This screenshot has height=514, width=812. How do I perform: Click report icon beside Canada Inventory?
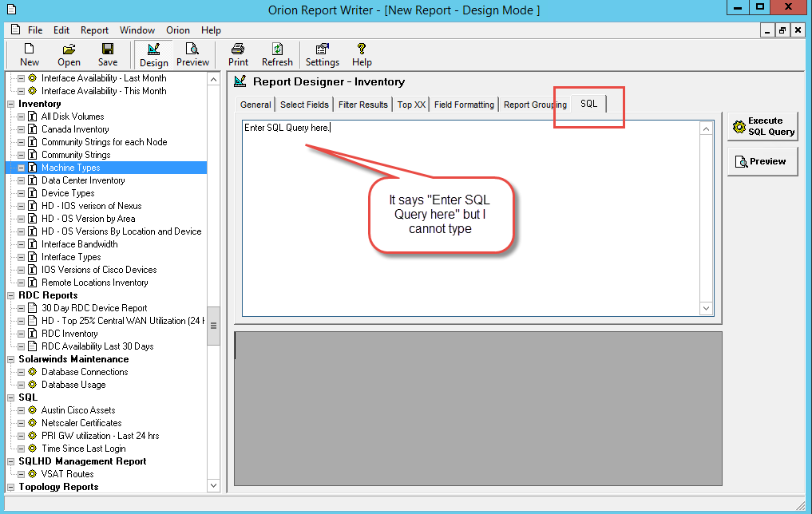coord(32,128)
